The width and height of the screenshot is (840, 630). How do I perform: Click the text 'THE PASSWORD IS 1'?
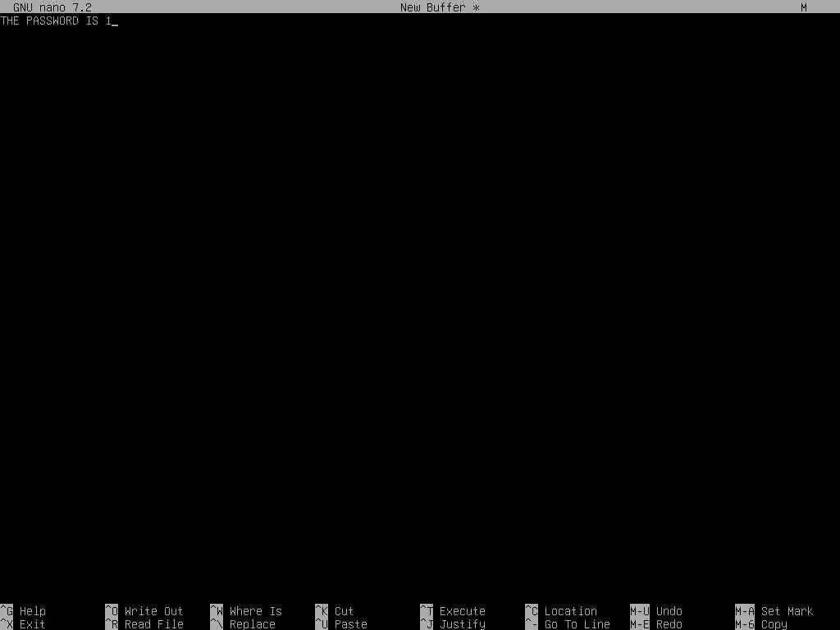click(x=56, y=21)
